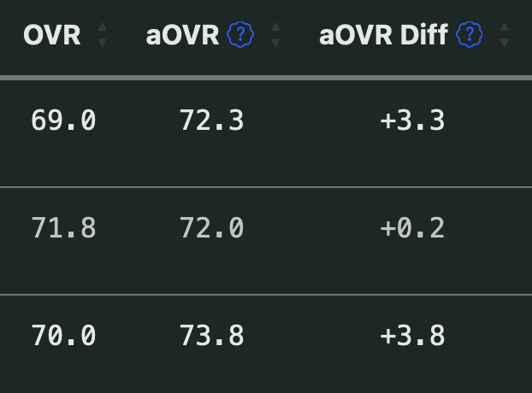Sort aOVR Diff descending via down arrow
The height and width of the screenshot is (393, 532).
(x=505, y=43)
